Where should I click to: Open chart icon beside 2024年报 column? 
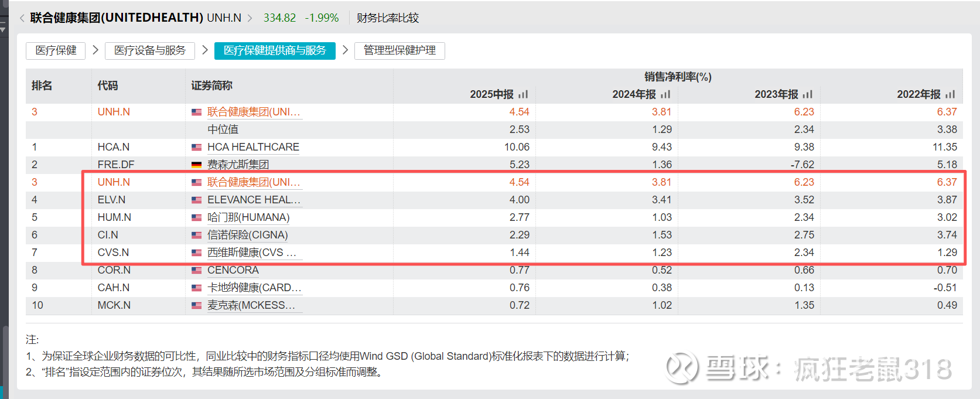665,94
